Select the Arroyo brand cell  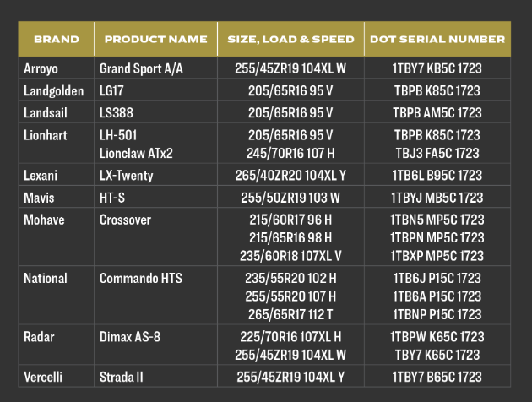pyautogui.click(x=41, y=69)
